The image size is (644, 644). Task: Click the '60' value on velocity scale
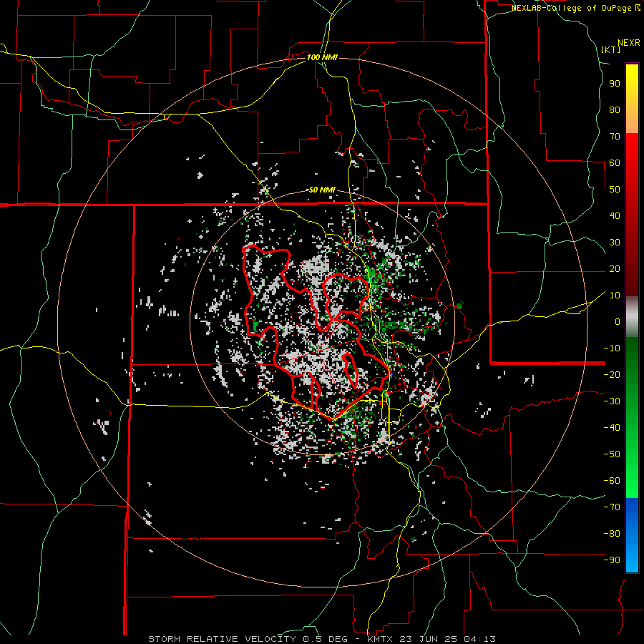[x=615, y=163]
